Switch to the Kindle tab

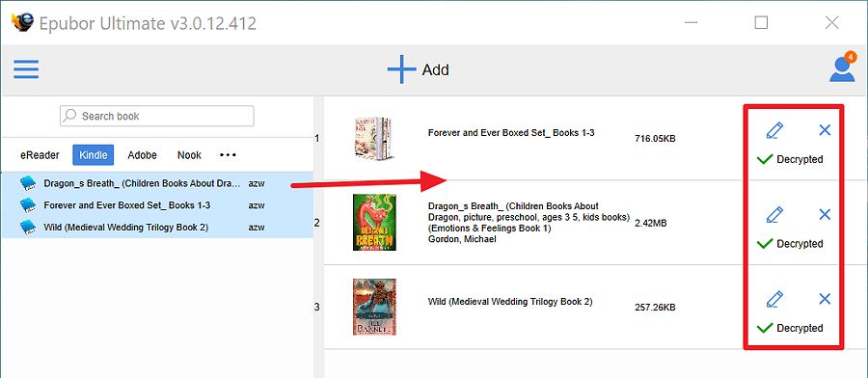click(x=93, y=155)
